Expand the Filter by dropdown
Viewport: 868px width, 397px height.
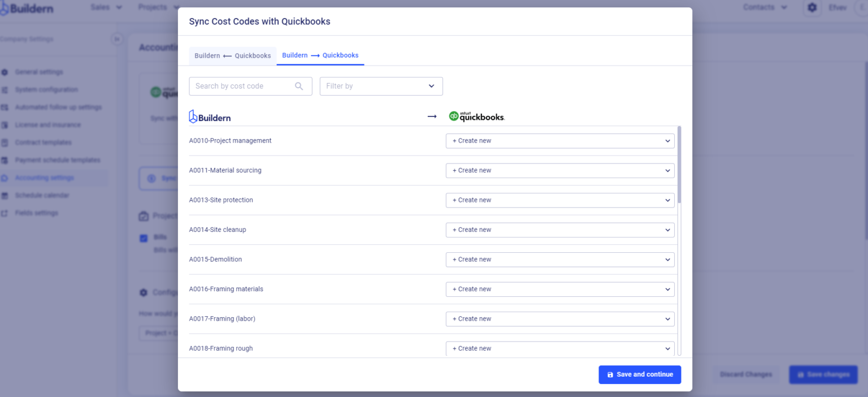(x=381, y=86)
